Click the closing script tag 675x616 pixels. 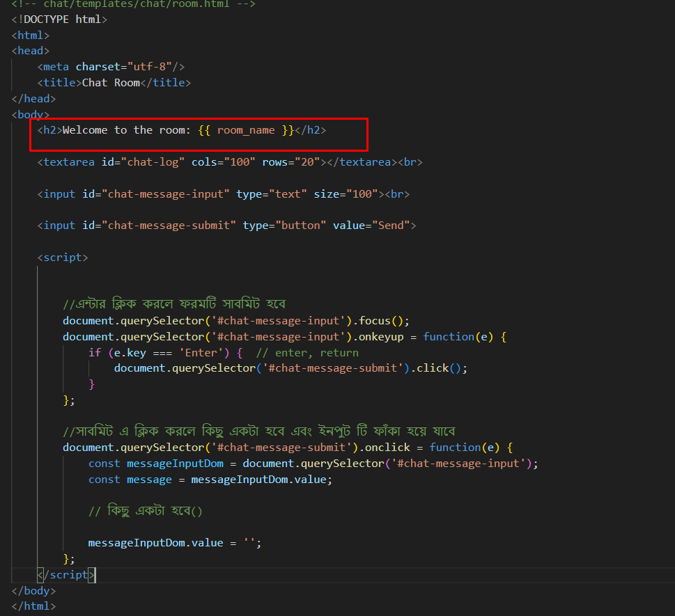coord(67,575)
